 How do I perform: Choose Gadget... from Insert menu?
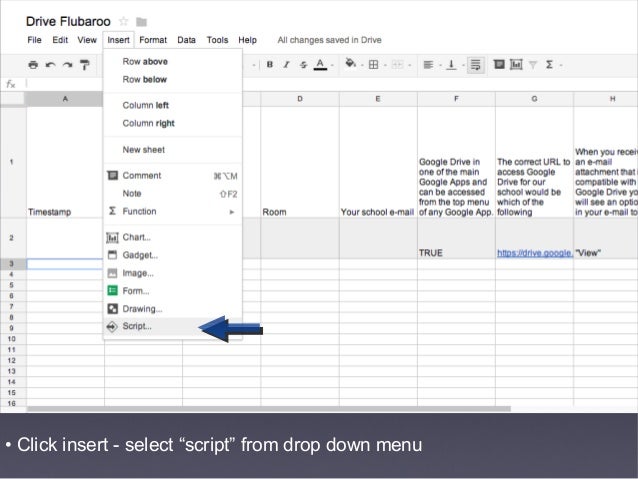[x=173, y=255]
